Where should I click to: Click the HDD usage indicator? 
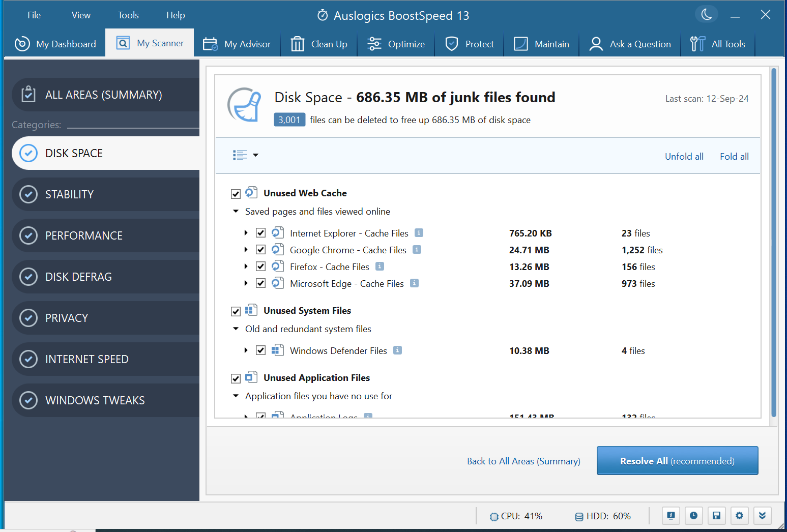click(x=603, y=516)
